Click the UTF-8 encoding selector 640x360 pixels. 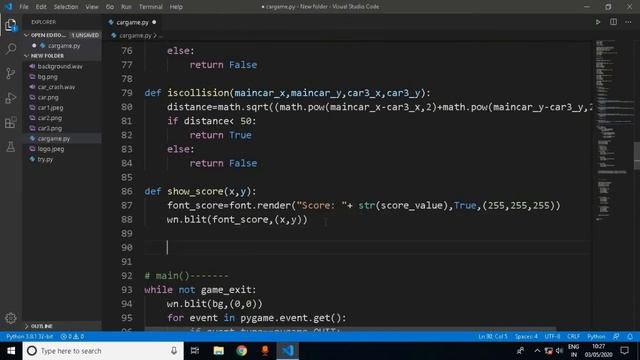552,336
